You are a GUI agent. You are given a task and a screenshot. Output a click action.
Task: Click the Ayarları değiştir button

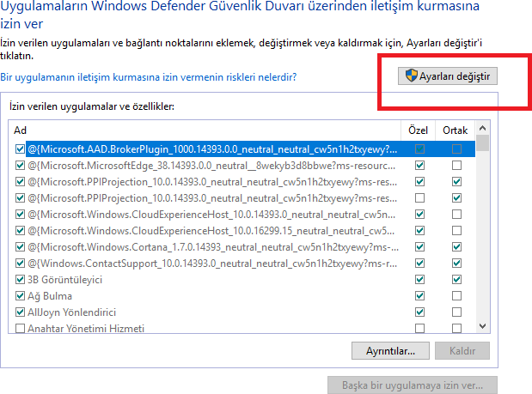click(x=448, y=76)
